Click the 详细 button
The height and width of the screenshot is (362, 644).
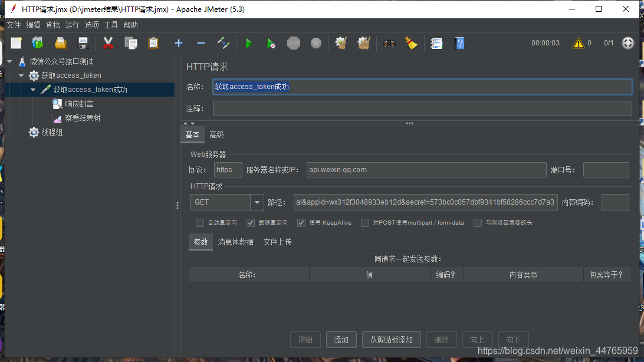pos(305,340)
